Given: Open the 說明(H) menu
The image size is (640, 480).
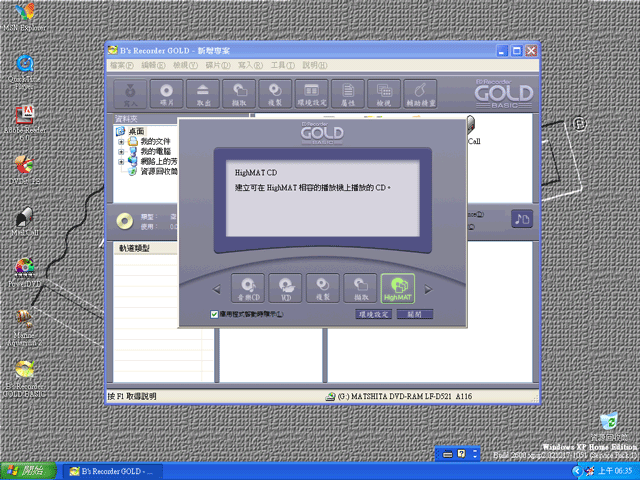Looking at the screenshot, I should point(315,65).
